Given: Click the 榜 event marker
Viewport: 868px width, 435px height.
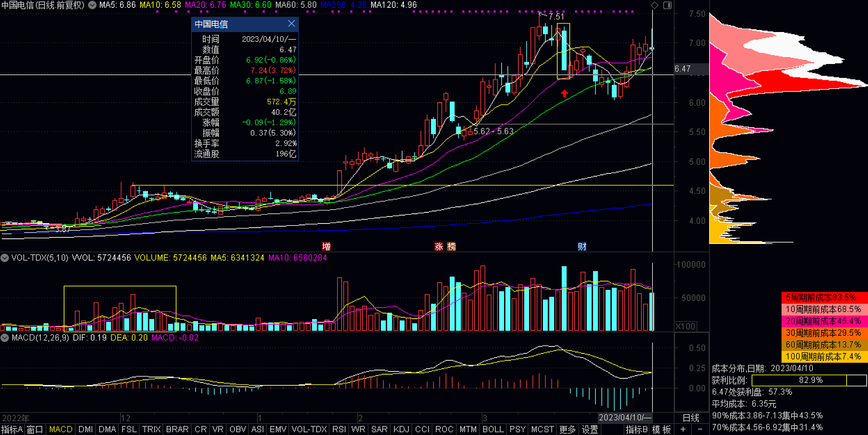Looking at the screenshot, I should pyautogui.click(x=451, y=247).
